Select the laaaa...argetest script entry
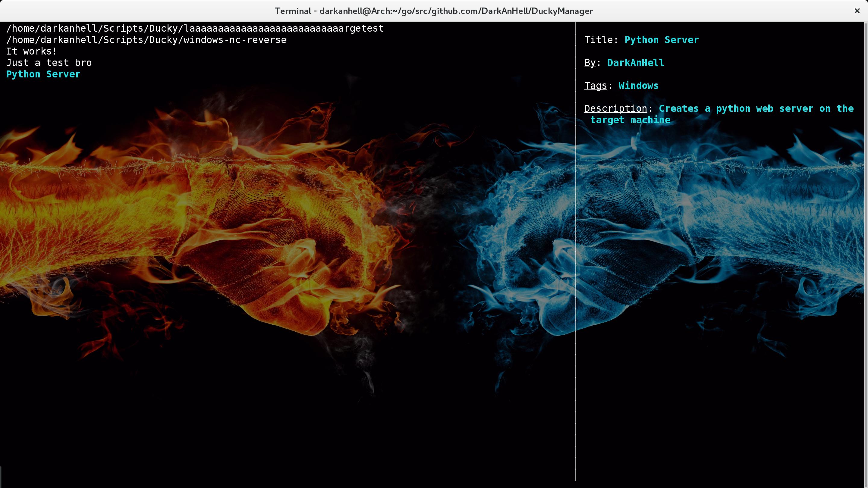This screenshot has width=868, height=488. click(195, 28)
